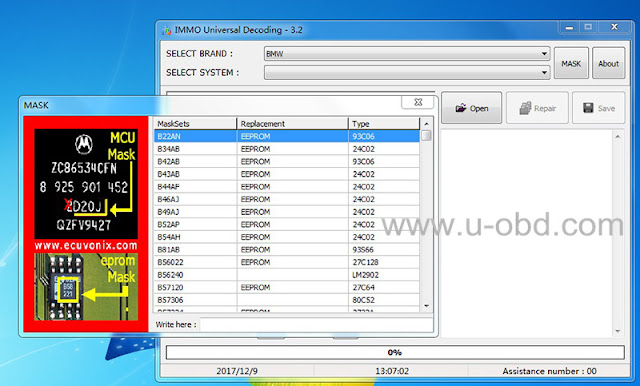Expand the SELECT SYSTEM dropdown
Viewport: 640px width, 386px height.
pyautogui.click(x=407, y=73)
